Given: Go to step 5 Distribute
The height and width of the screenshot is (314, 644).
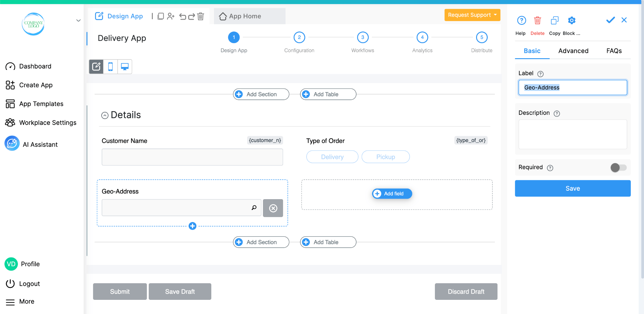Looking at the screenshot, I should 482,37.
